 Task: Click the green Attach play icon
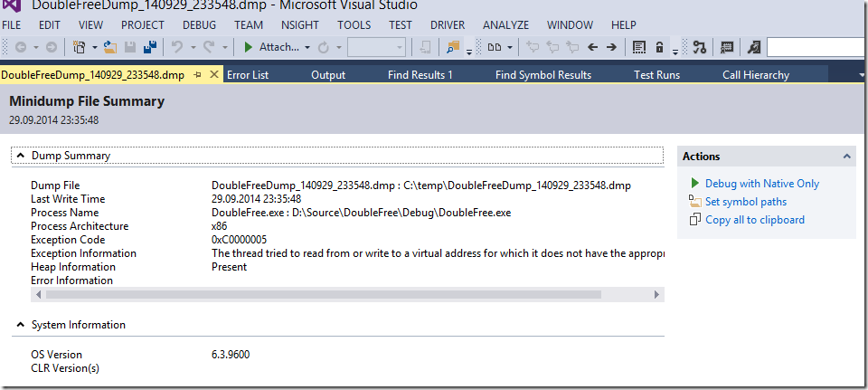click(249, 47)
